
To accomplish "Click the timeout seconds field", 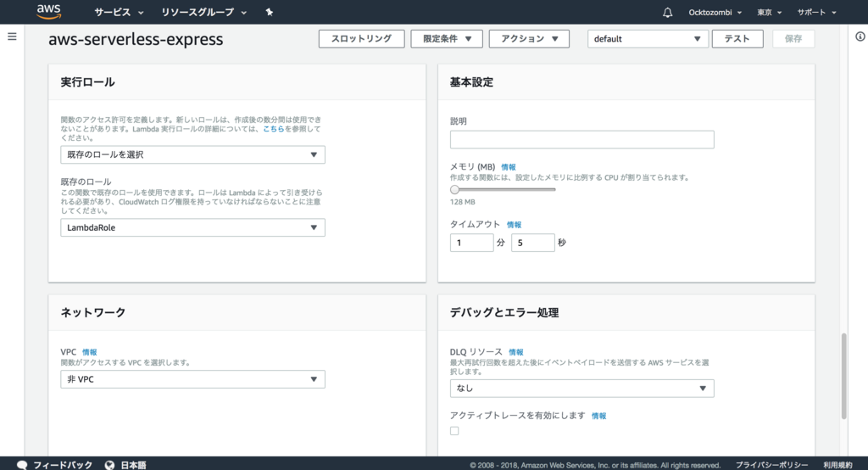I will point(532,243).
